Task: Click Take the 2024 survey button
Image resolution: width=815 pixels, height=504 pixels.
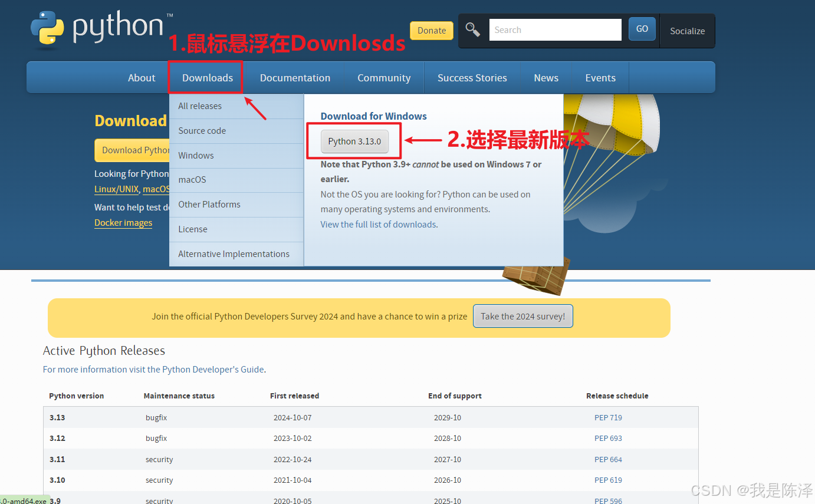Action: (x=522, y=317)
